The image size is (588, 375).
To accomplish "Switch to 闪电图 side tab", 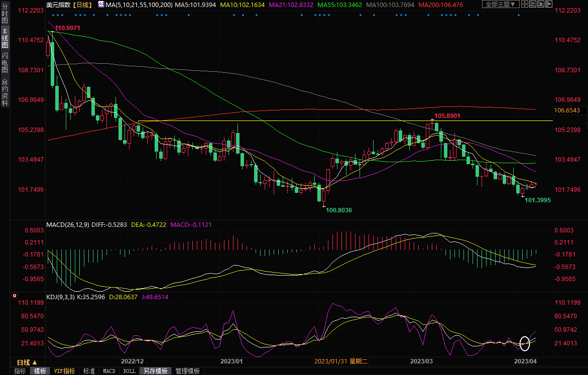I will tap(5, 63).
